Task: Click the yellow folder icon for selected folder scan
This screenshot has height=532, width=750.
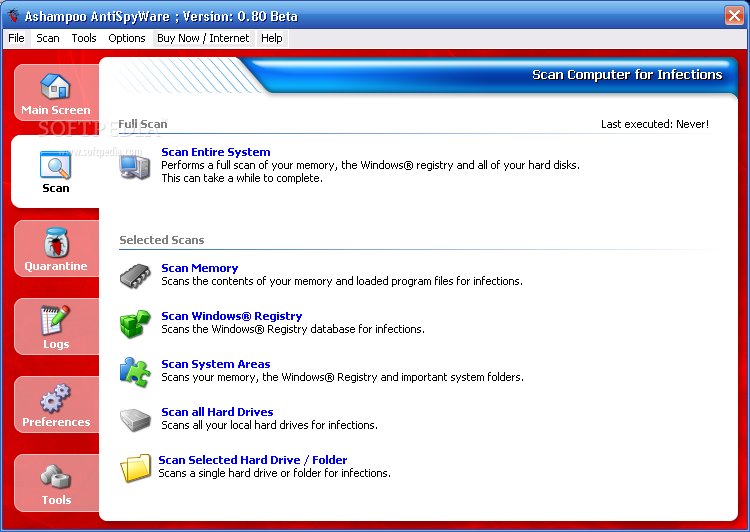Action: [135, 468]
